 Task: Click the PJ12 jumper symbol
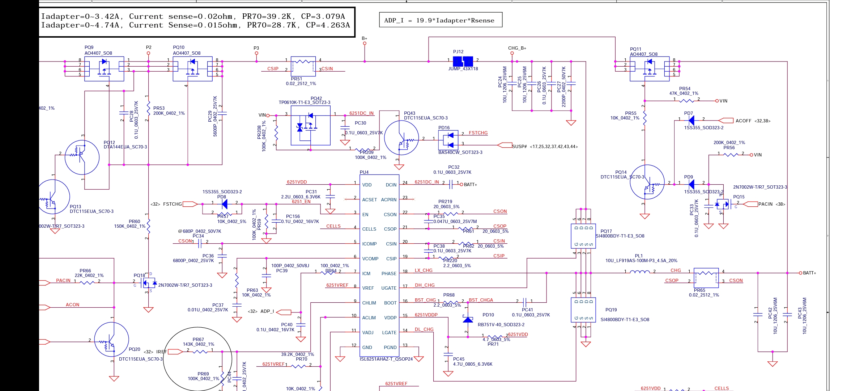click(463, 61)
